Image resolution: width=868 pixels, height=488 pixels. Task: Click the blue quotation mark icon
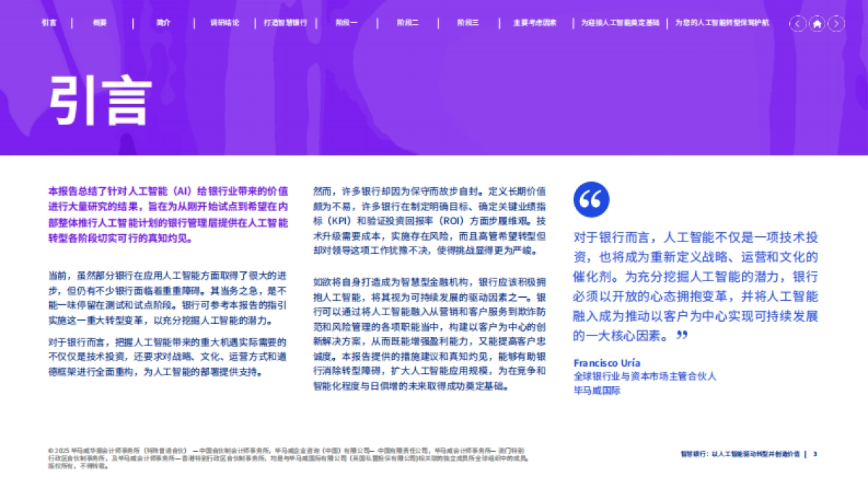click(591, 200)
